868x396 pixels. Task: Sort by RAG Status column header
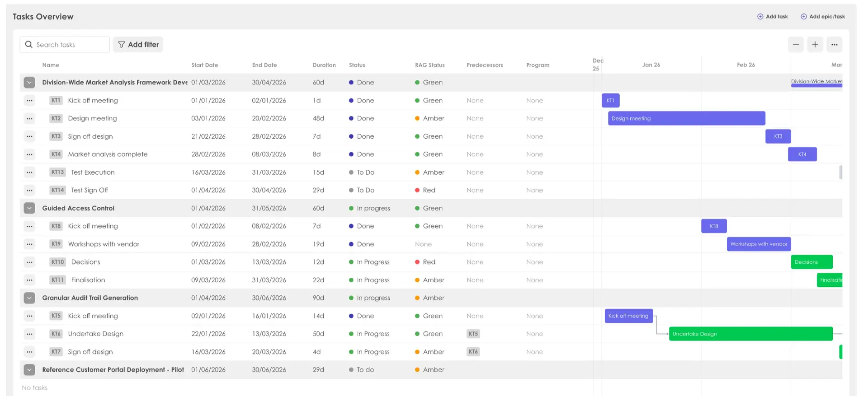430,65
